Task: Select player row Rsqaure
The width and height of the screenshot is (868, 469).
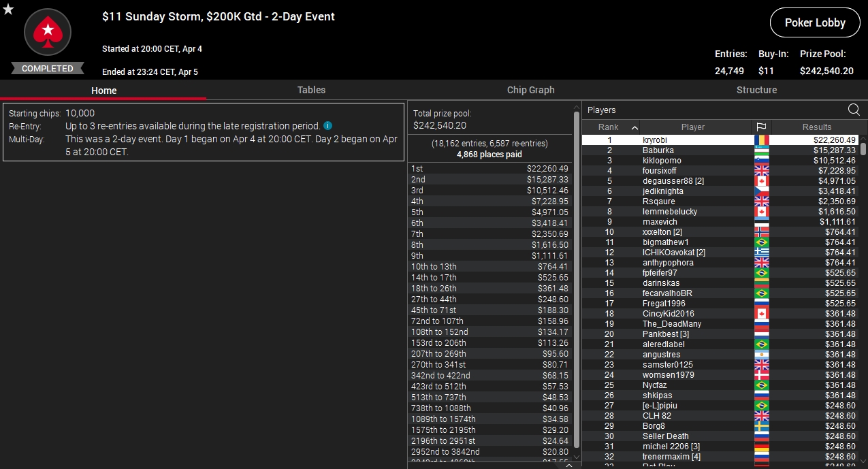Action: click(720, 201)
